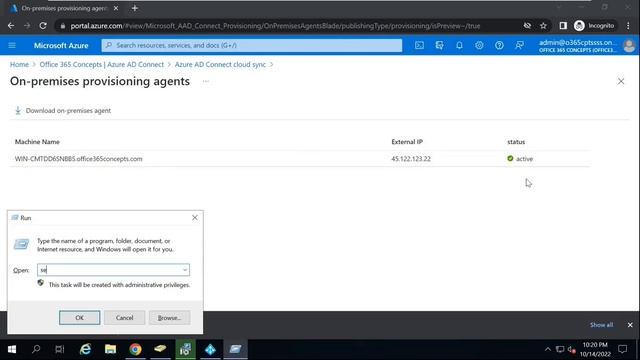The width and height of the screenshot is (640, 360).
Task: Expand the Run dialog Open dropdown
Action: click(x=185, y=270)
